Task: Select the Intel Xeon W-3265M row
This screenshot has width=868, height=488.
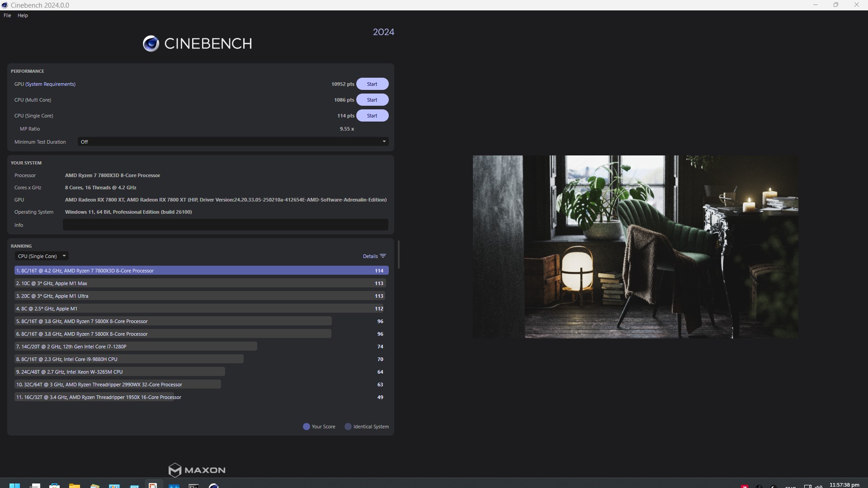Action: click(202, 372)
